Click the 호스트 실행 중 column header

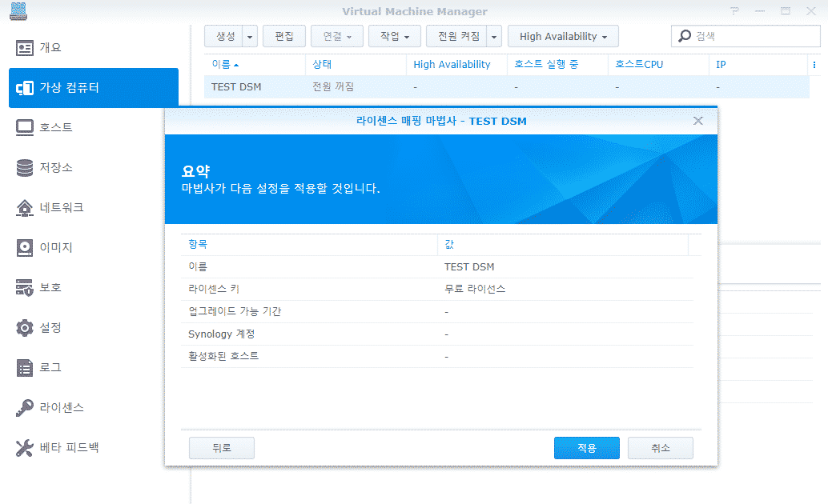pos(557,64)
